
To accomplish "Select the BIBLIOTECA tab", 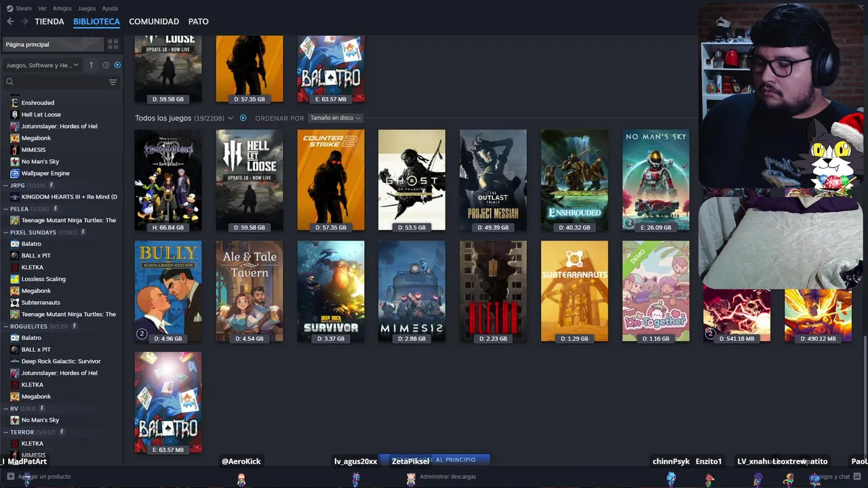I will click(x=96, y=22).
